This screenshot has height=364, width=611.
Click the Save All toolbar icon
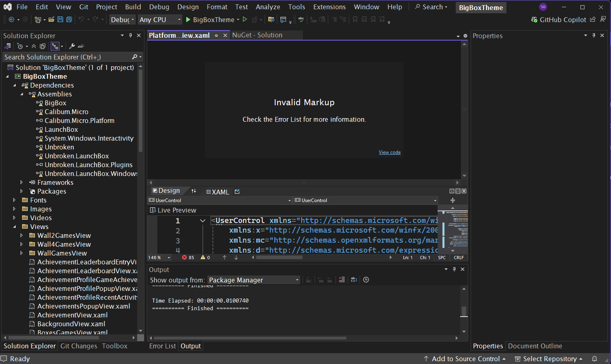tap(69, 19)
